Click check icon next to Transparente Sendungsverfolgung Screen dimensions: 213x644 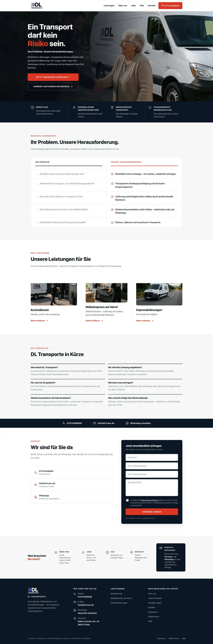[x=112, y=184]
